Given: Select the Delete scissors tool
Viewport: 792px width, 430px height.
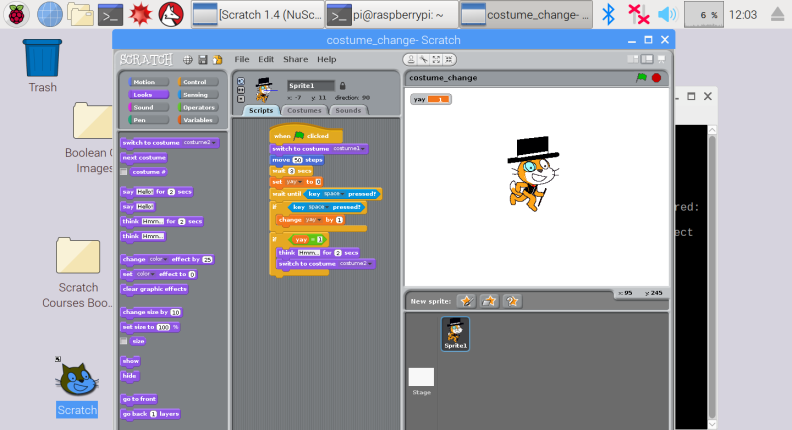Looking at the screenshot, I should pos(424,60).
